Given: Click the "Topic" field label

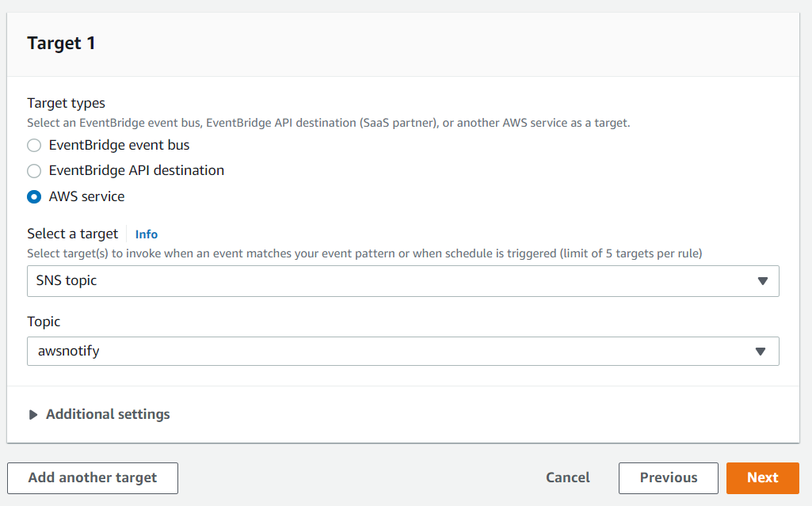Looking at the screenshot, I should pos(44,321).
